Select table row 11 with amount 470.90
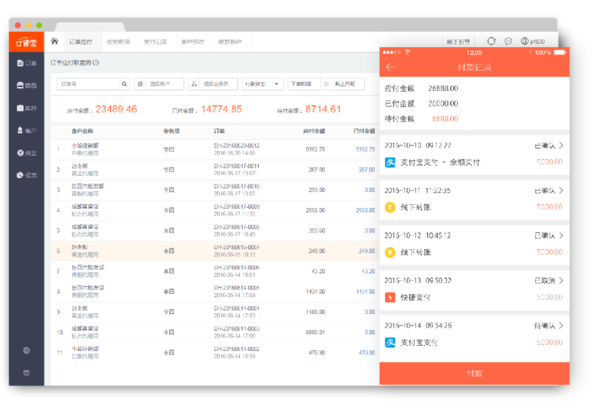This screenshot has height=411, width=600. [215, 352]
